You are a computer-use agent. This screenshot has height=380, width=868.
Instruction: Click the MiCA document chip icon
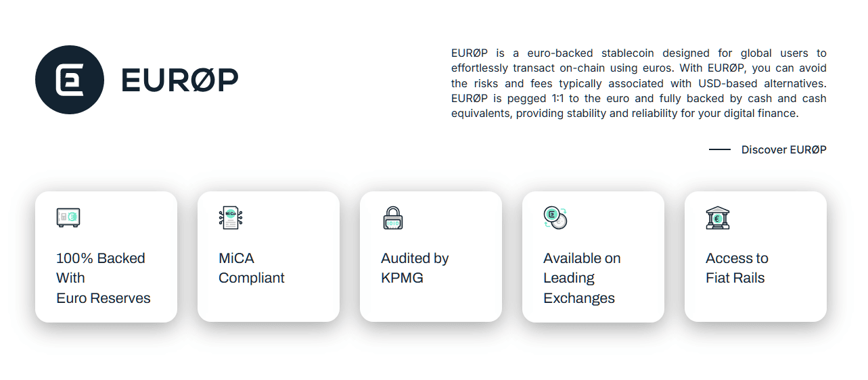click(x=231, y=218)
